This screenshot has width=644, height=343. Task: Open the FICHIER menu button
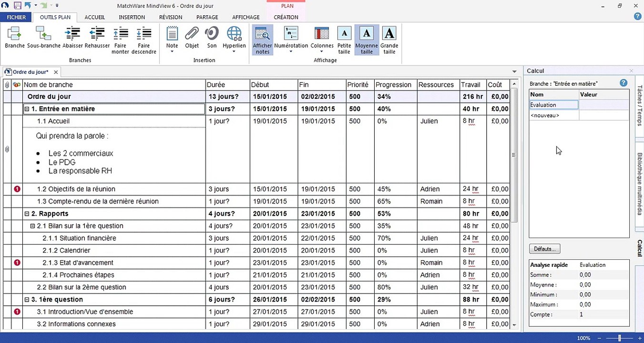tap(16, 17)
